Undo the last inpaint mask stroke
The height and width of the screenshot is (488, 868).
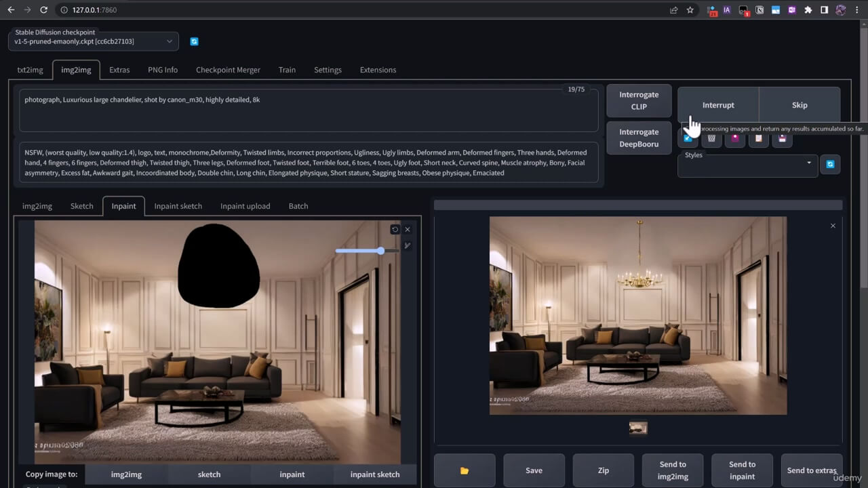(x=395, y=230)
